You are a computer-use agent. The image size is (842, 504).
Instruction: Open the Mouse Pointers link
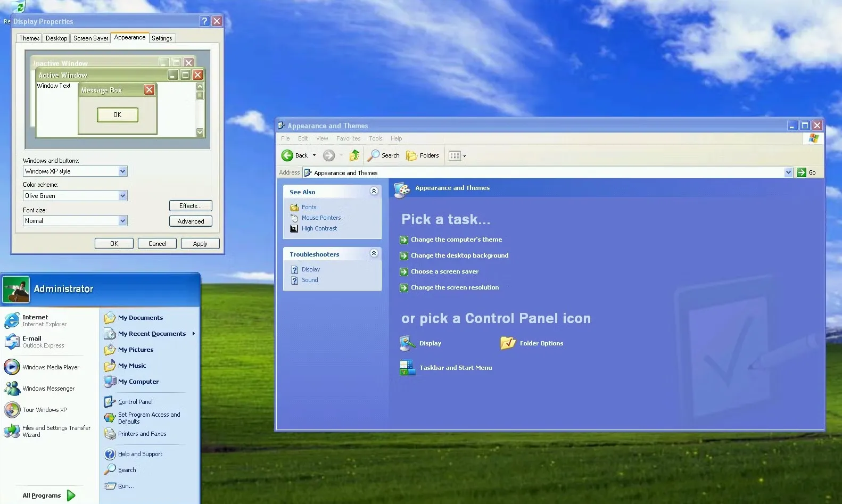(x=321, y=218)
